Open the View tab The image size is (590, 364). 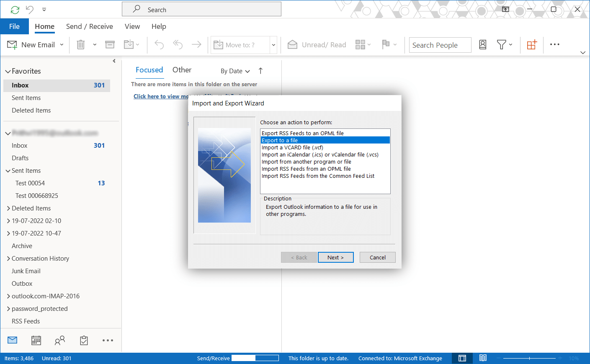coord(132,26)
